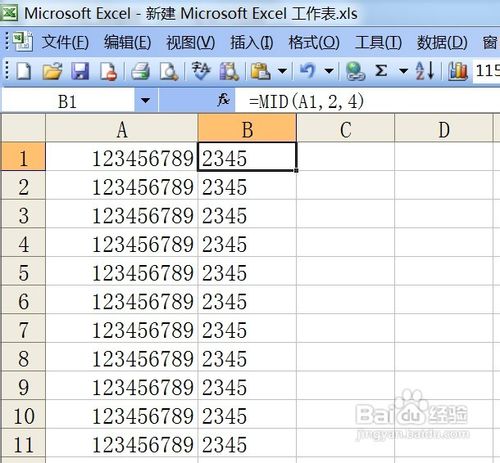Click the Select All corner box
Screen dimensions: 500x463
pyautogui.click(x=23, y=128)
